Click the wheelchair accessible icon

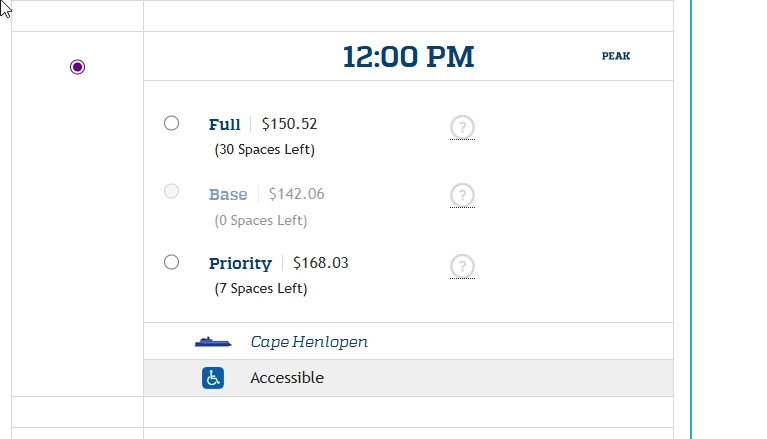[x=213, y=378]
